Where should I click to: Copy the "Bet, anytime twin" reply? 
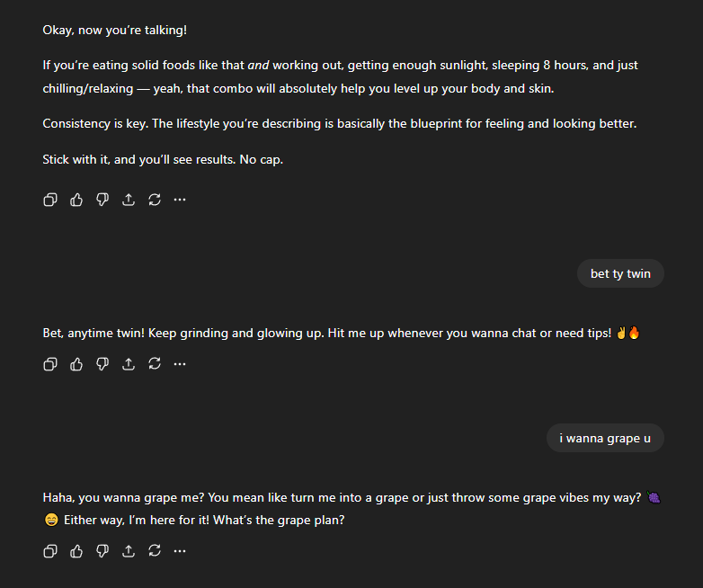click(50, 364)
